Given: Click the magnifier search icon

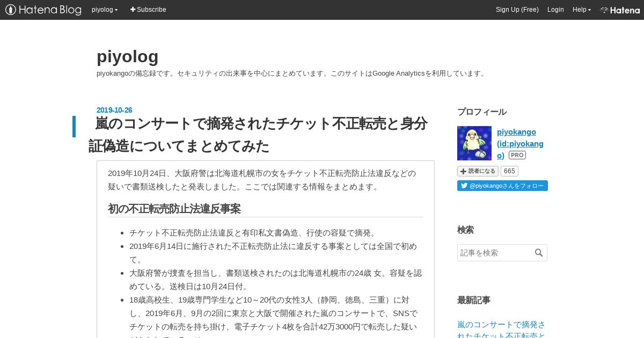Looking at the screenshot, I should click(539, 253).
